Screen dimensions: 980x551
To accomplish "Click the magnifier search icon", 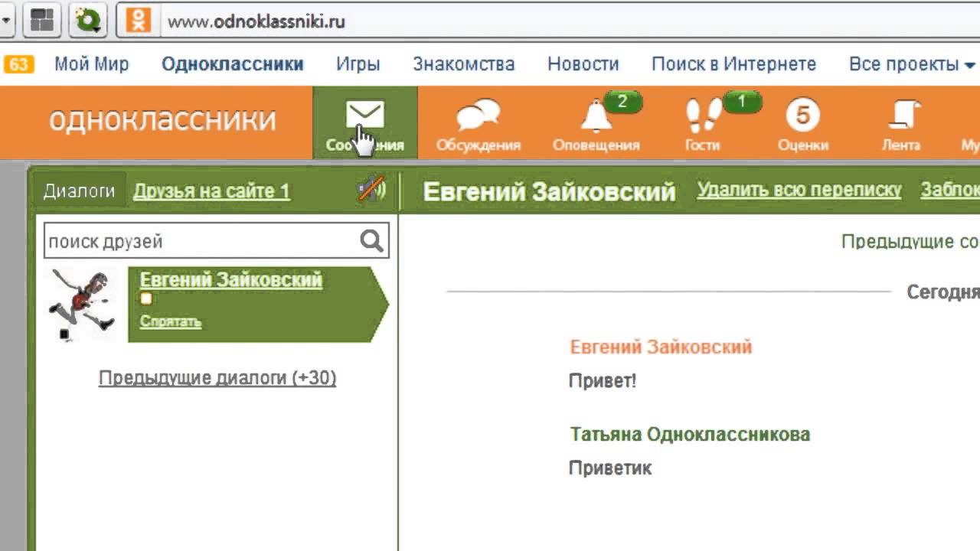I will [x=371, y=241].
